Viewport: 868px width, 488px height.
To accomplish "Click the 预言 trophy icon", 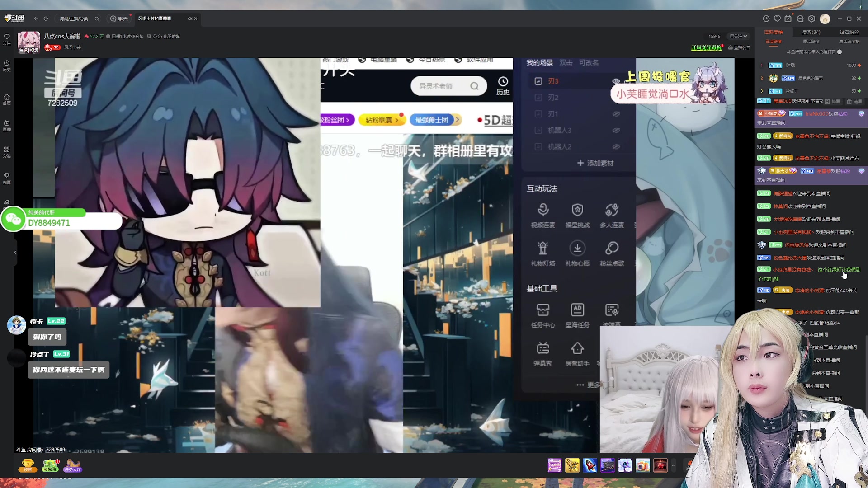I will (28, 465).
